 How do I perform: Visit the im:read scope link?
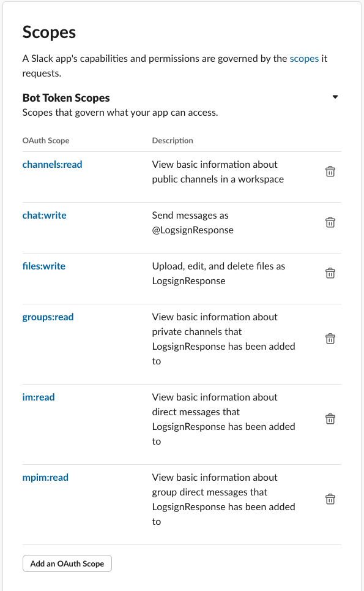pyautogui.click(x=39, y=397)
